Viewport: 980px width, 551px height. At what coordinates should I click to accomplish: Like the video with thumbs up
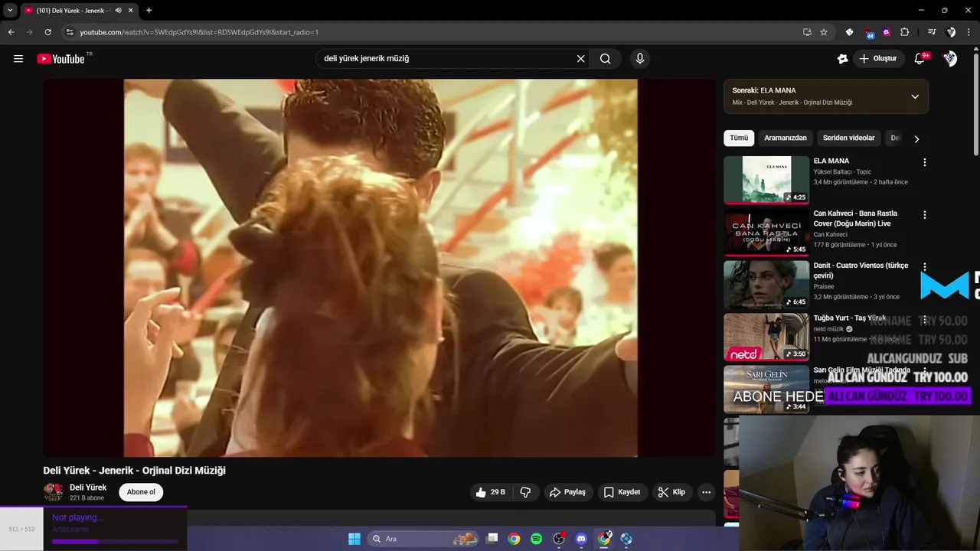491,492
